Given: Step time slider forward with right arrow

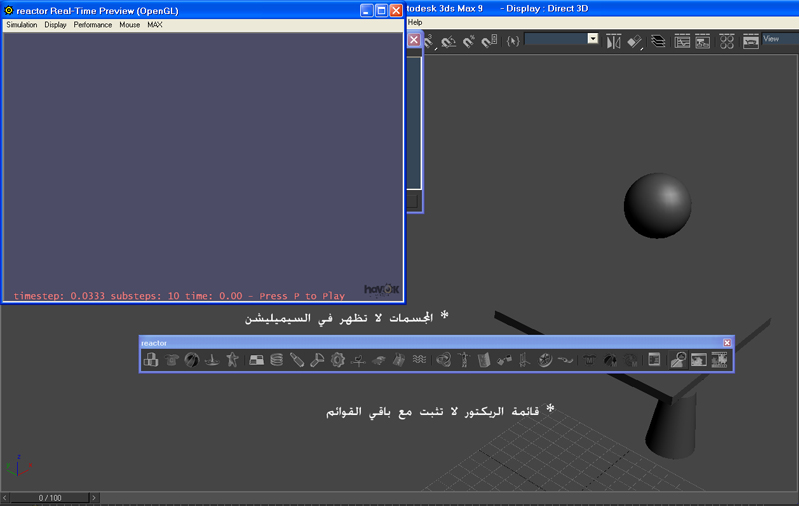Looking at the screenshot, I should [x=94, y=498].
